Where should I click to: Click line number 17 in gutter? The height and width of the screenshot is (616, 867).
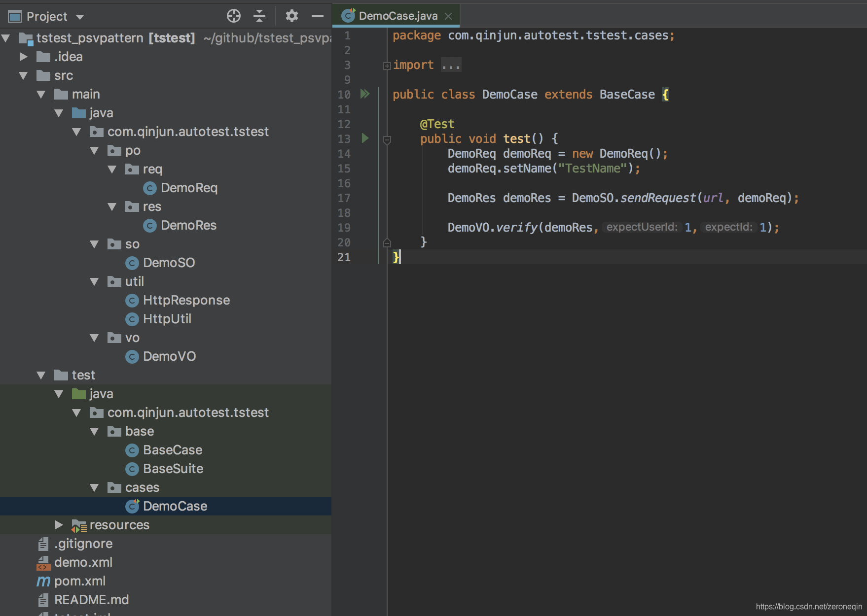pyautogui.click(x=344, y=198)
